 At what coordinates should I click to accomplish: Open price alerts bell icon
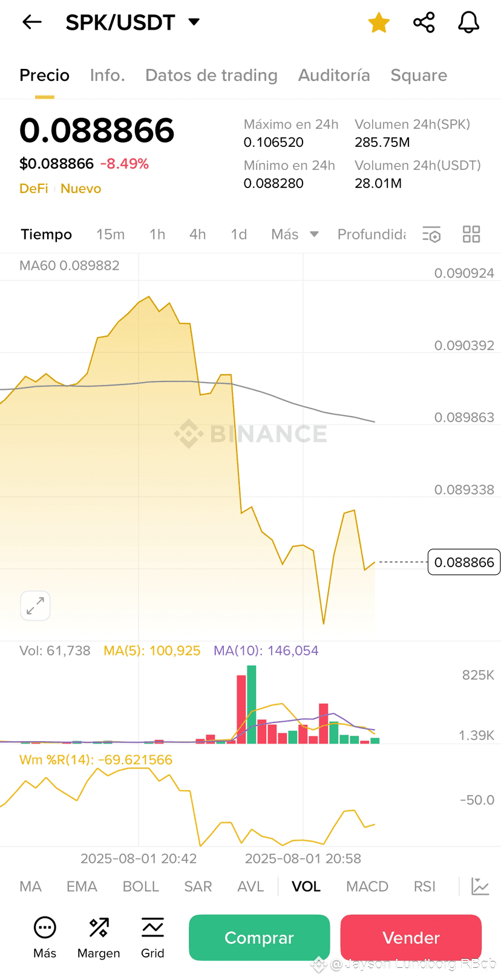point(468,22)
